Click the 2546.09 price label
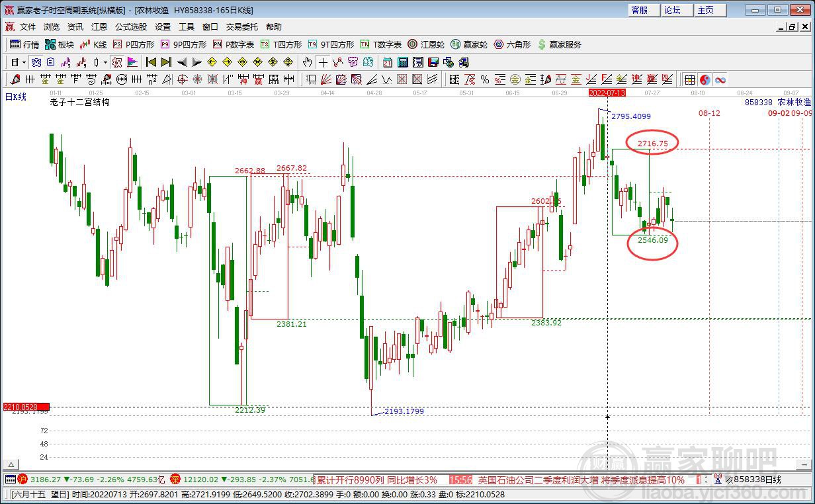This screenshot has width=815, height=504. click(653, 239)
